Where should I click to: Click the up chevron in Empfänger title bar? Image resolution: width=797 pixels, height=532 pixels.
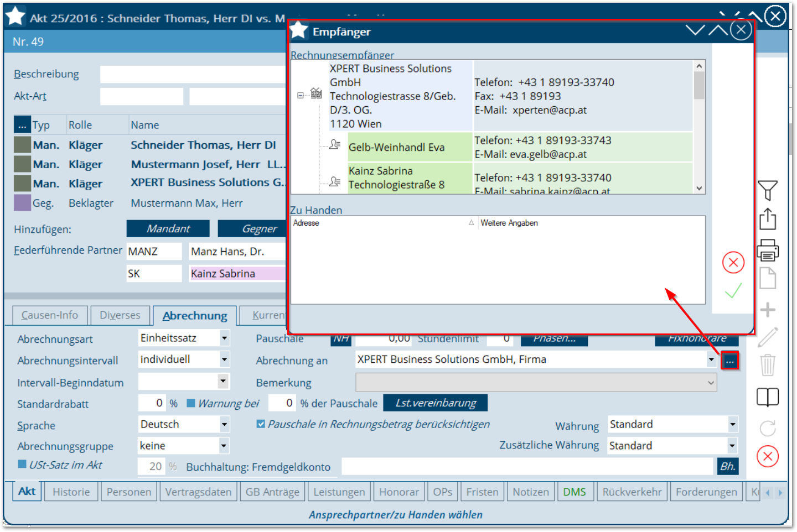pos(718,30)
